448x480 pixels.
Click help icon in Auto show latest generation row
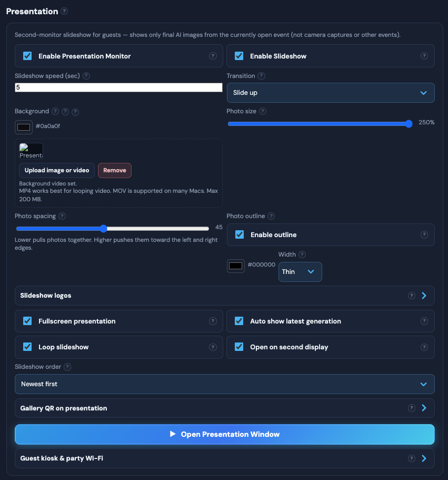(424, 321)
